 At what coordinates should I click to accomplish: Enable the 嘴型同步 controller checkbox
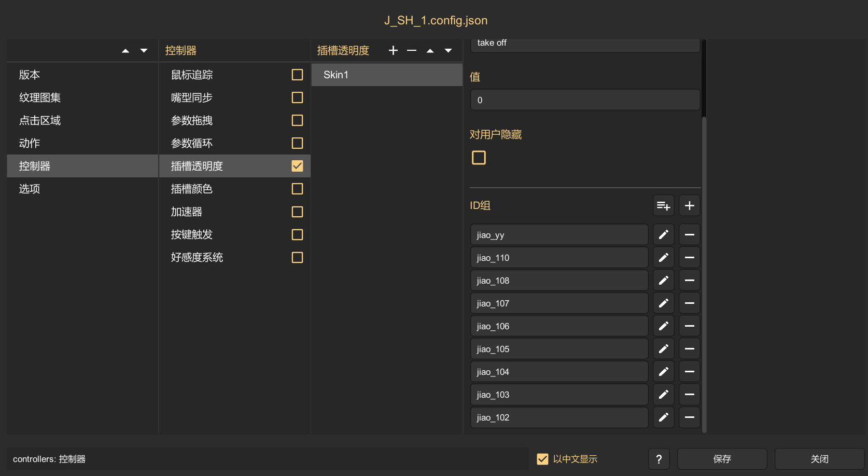click(x=298, y=97)
